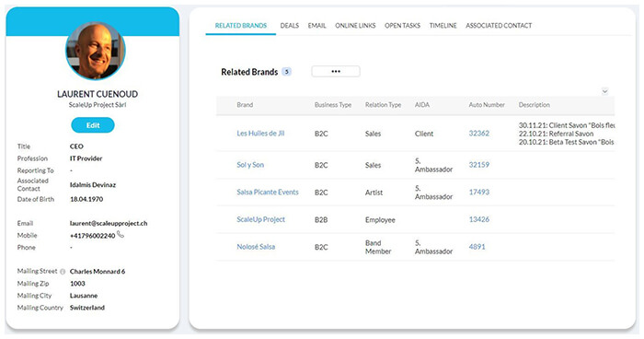
Task: Click the email laurent@scaleupproject.ch
Action: pyautogui.click(x=109, y=224)
